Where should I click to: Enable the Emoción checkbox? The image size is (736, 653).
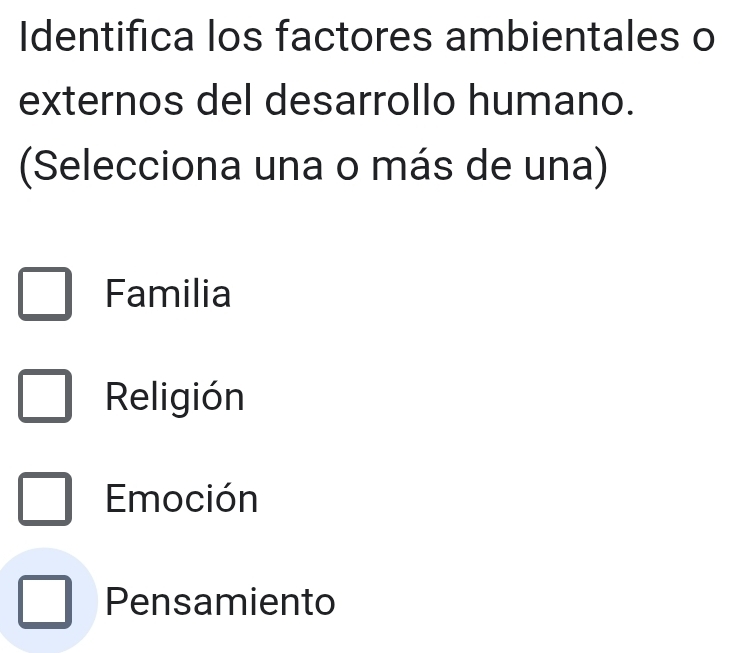45,500
